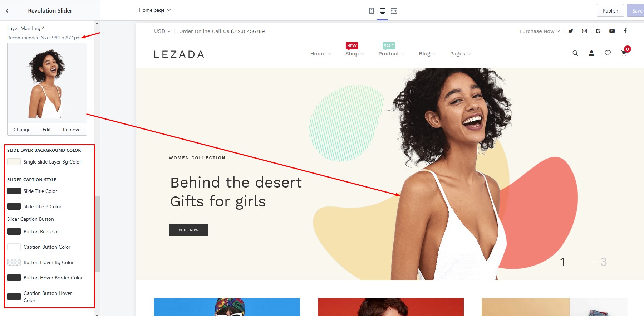Click the back arrow beside Revolution Slider

(7, 11)
